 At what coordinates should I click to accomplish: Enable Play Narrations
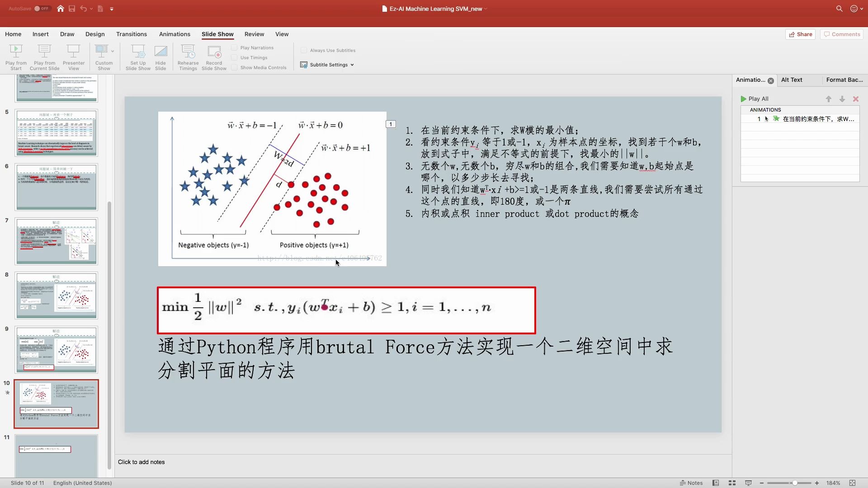[x=234, y=47]
